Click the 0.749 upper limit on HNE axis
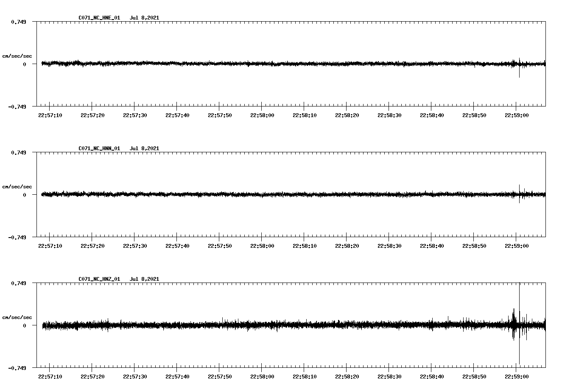The image size is (576, 392). (19, 22)
